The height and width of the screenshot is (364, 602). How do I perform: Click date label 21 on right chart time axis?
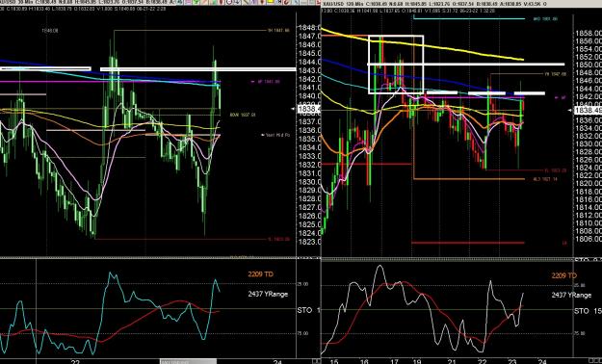452,362
